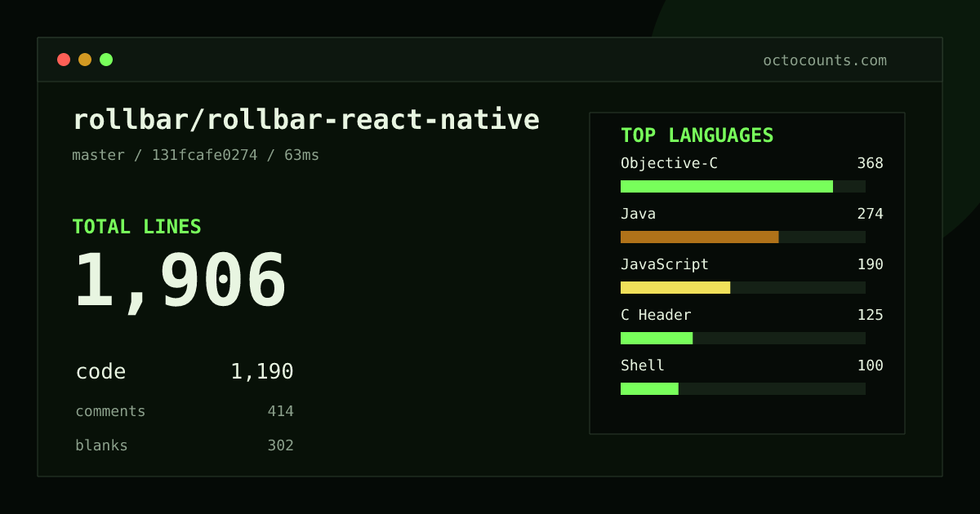Image resolution: width=980 pixels, height=514 pixels.
Task: Click the red window dot
Action: point(64,60)
